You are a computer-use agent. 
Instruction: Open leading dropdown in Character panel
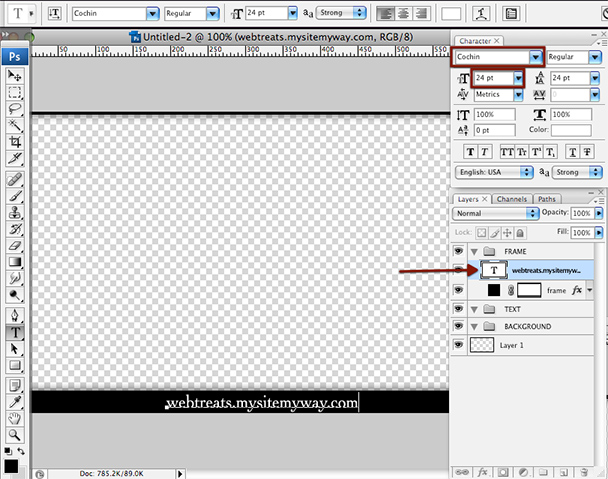pyautogui.click(x=595, y=78)
